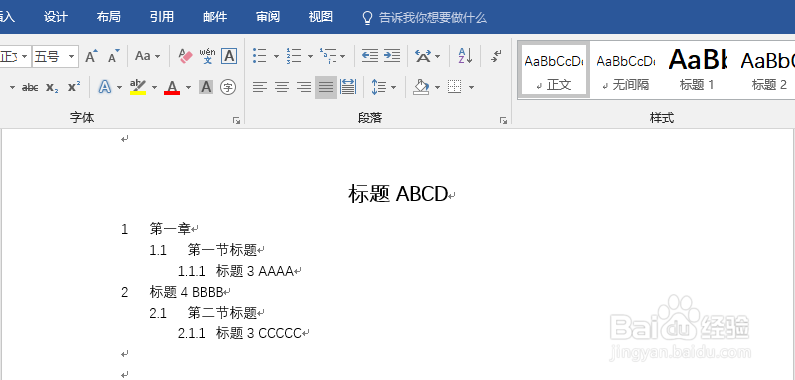The height and width of the screenshot is (380, 795).
Task: Click the heading 标题 3 AAAA
Action: 255,271
